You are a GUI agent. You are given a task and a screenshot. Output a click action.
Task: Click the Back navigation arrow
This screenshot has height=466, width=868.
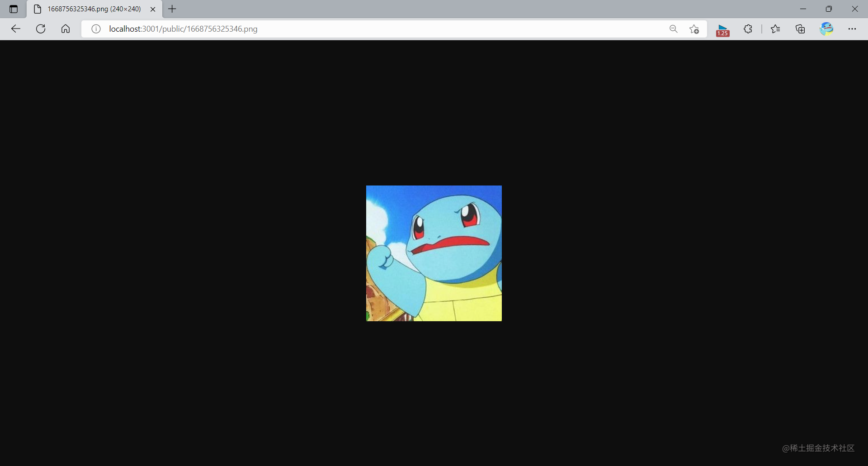point(16,29)
